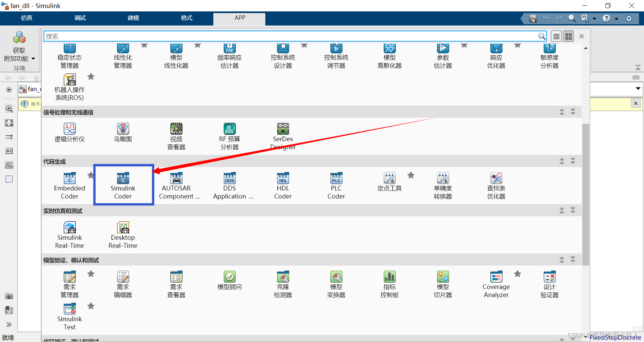Click the undo toolbar icon

pos(546,19)
